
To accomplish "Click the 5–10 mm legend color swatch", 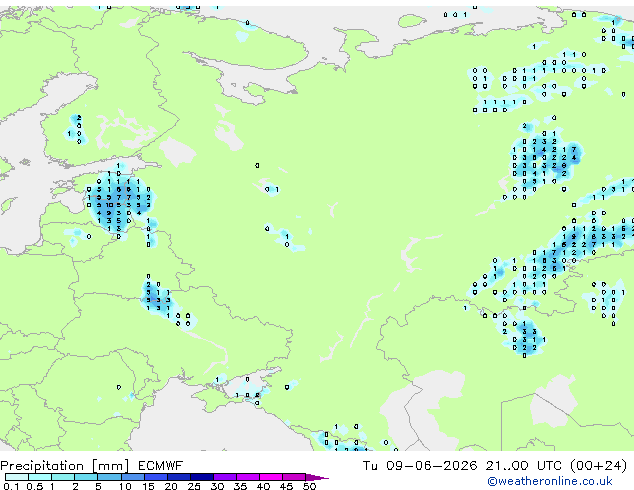I will 109,477.
